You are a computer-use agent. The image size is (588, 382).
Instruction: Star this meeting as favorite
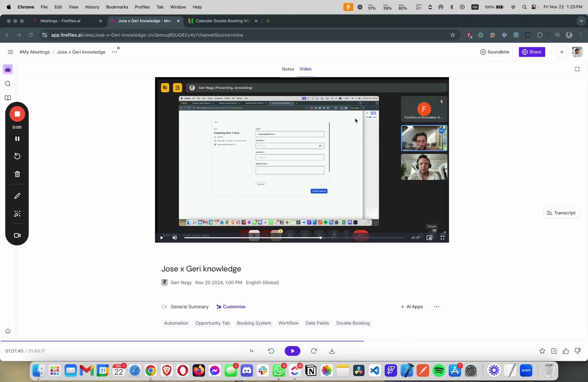pyautogui.click(x=542, y=351)
